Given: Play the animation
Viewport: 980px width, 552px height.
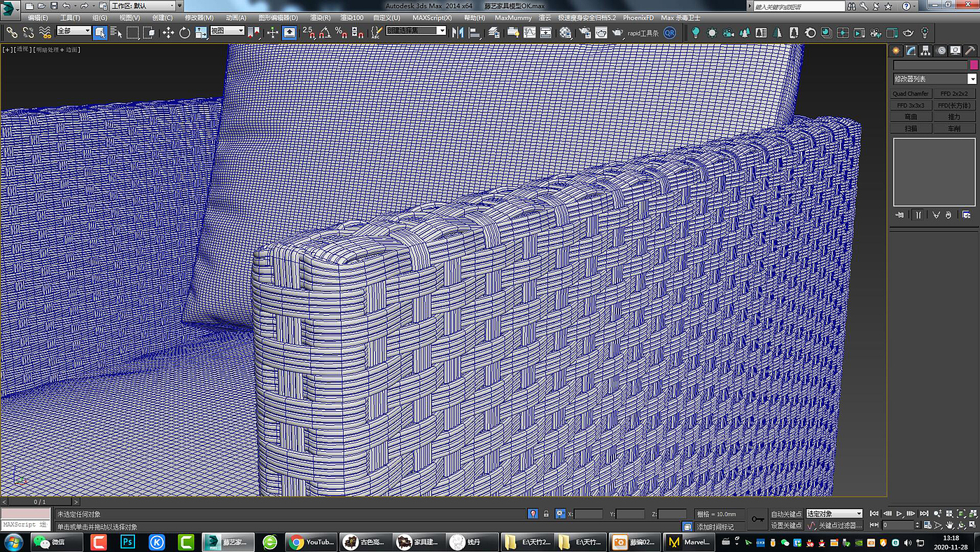Looking at the screenshot, I should pyautogui.click(x=899, y=513).
